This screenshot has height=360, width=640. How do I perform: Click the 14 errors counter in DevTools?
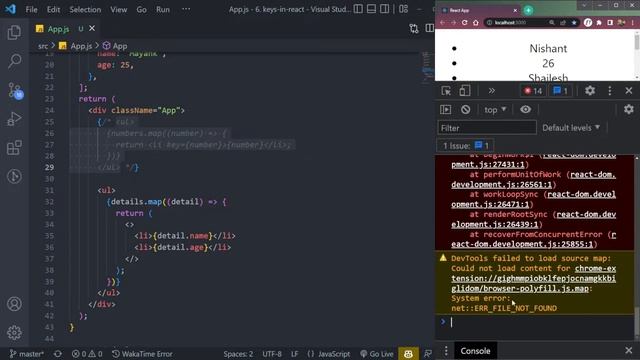[533, 91]
